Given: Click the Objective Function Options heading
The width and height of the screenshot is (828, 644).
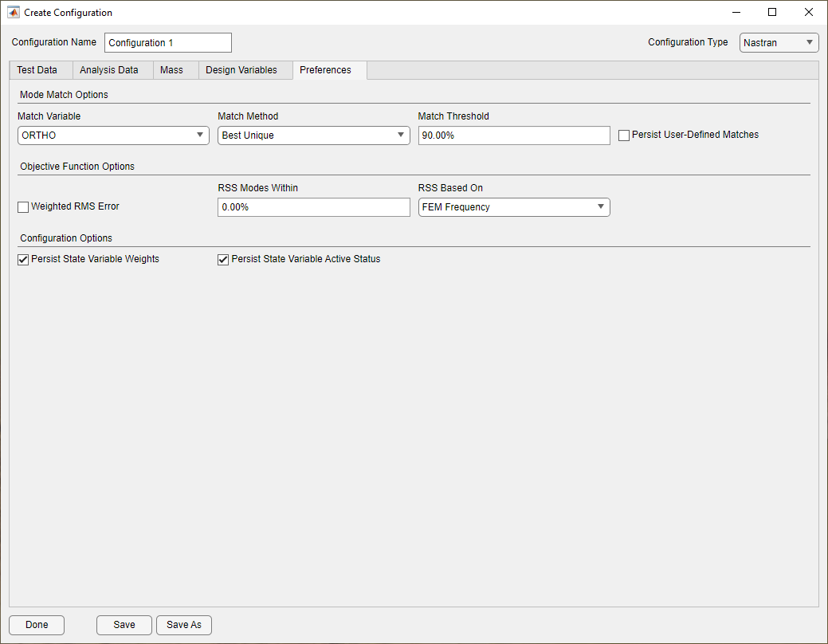Looking at the screenshot, I should 77,167.
